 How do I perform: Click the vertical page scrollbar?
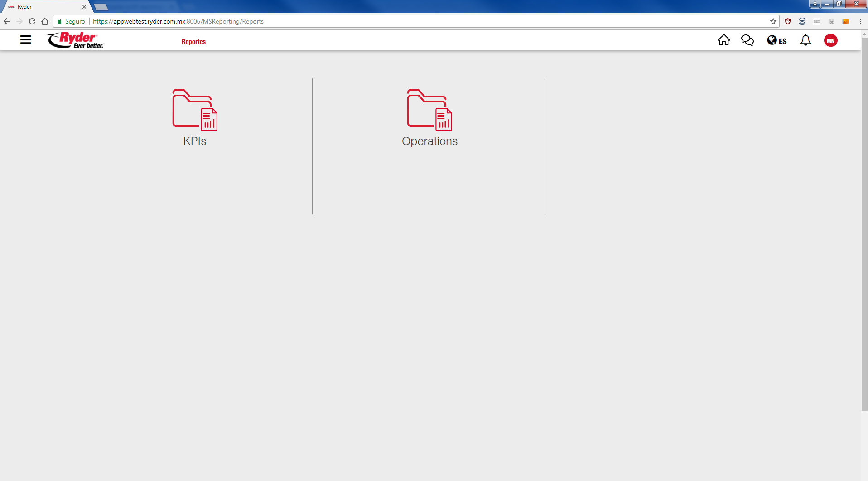(864, 227)
